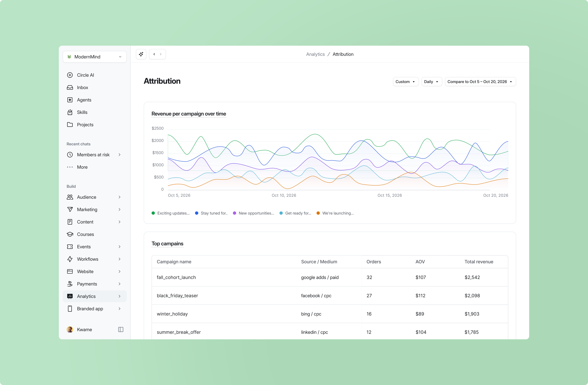
Task: Click the three dots More icon
Action: click(x=70, y=167)
